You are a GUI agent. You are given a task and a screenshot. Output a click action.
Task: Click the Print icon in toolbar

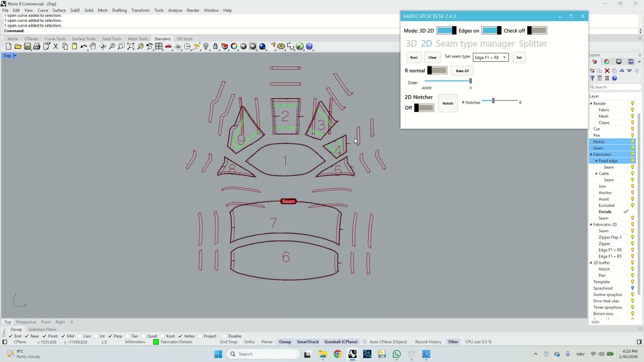37,46
